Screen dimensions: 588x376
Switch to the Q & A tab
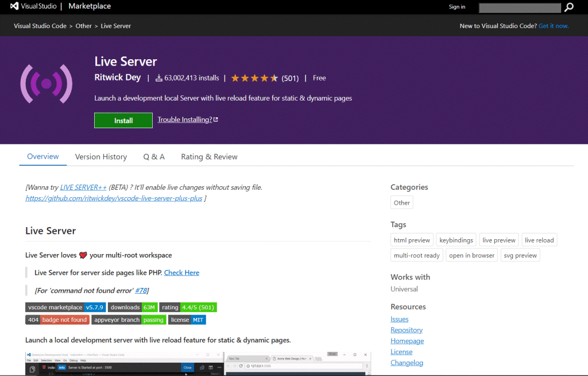pyautogui.click(x=154, y=156)
